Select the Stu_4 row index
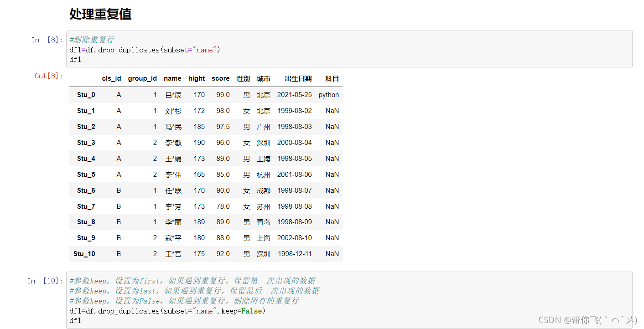The width and height of the screenshot is (644, 329). click(86, 159)
